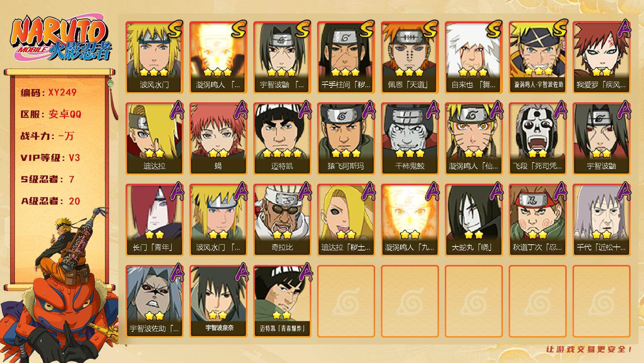This screenshot has width=644, height=363.
Task: Select the 宇智波泉奈 ninja card
Action: click(218, 301)
